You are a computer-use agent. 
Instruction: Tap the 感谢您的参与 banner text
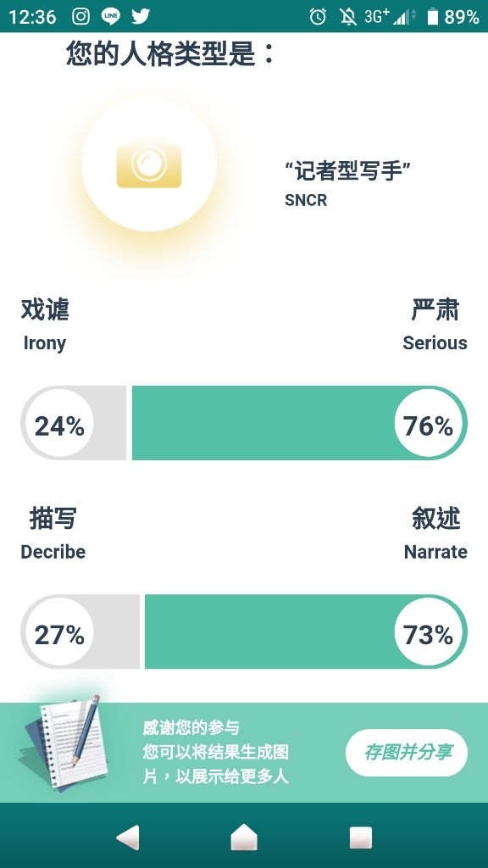point(191,726)
